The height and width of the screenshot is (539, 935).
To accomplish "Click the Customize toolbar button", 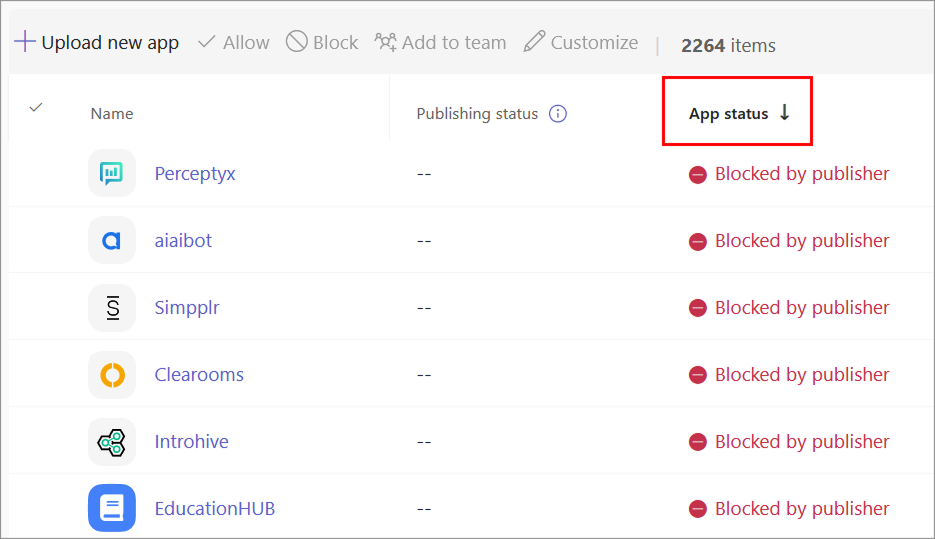I will coord(581,43).
